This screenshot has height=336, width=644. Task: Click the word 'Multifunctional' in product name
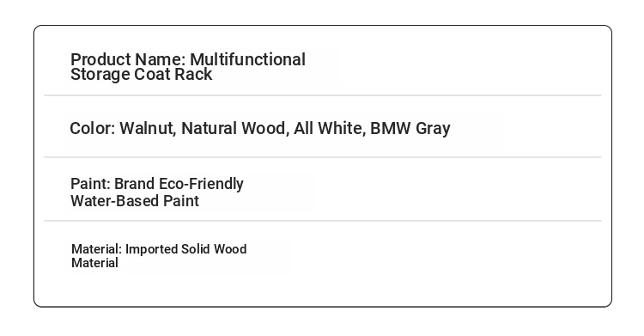[247, 59]
